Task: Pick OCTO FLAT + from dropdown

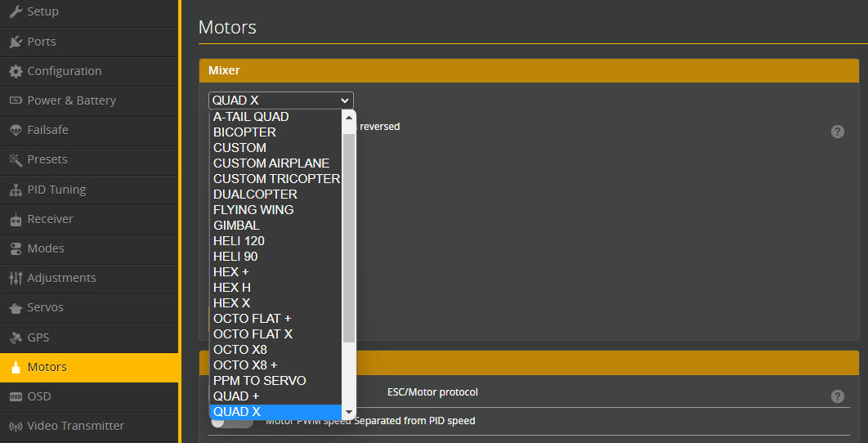Action: (252, 319)
